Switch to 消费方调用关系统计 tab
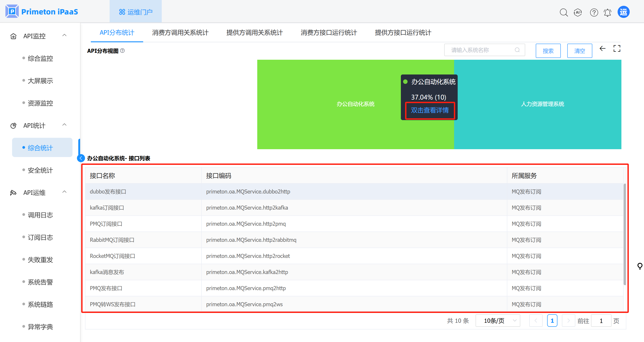The image size is (644, 342). [180, 33]
